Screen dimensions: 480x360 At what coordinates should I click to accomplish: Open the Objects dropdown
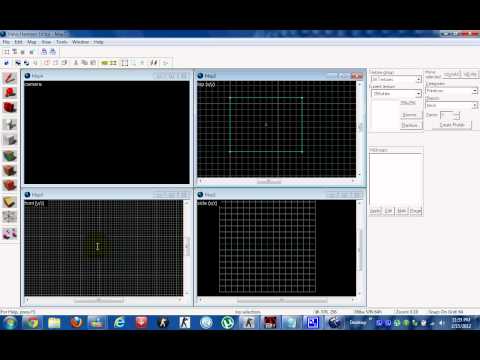click(451, 105)
